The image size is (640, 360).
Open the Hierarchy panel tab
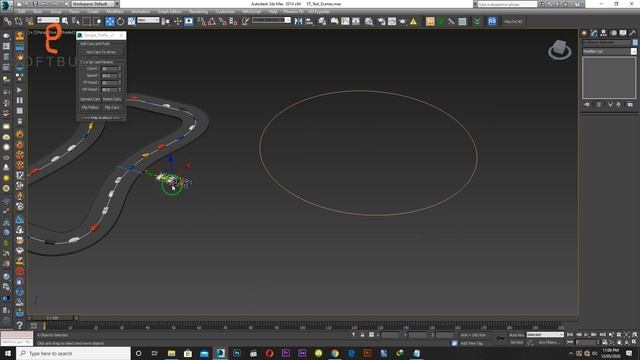[x=604, y=33]
